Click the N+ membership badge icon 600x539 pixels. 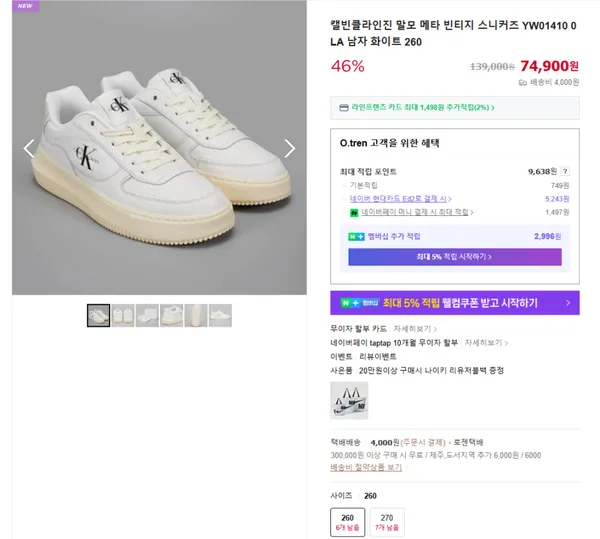355,237
